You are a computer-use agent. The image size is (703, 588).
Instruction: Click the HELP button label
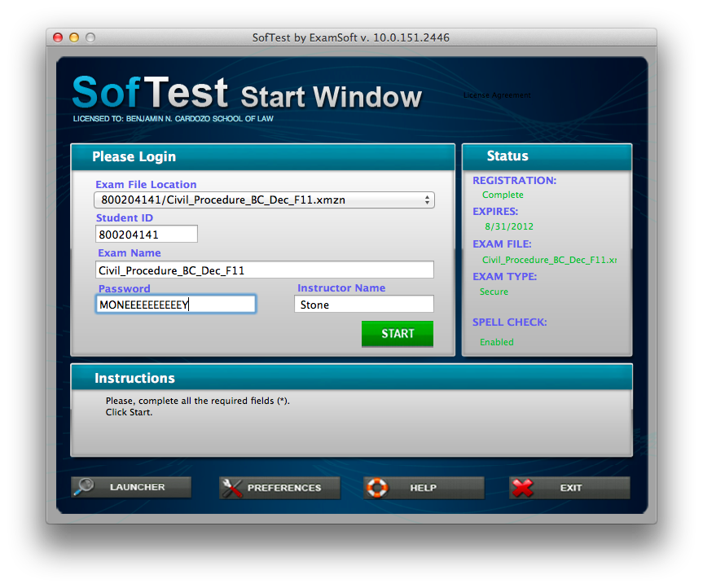[x=423, y=488]
